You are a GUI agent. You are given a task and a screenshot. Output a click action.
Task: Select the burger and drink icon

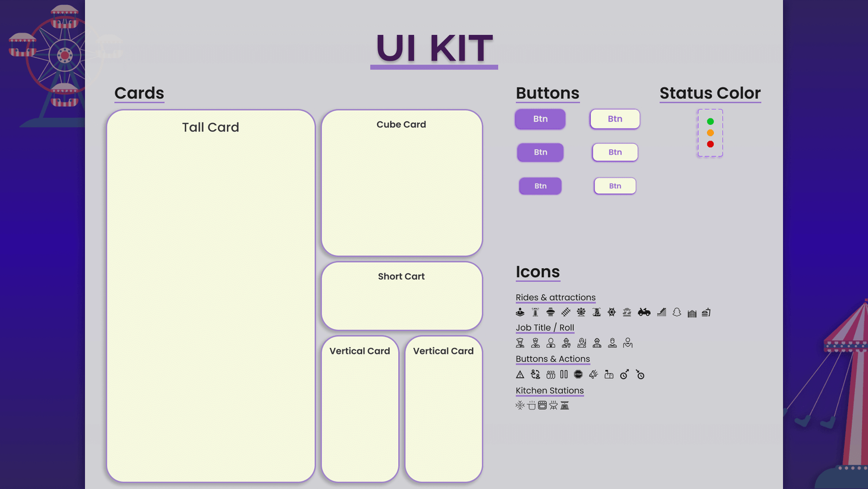click(x=706, y=313)
